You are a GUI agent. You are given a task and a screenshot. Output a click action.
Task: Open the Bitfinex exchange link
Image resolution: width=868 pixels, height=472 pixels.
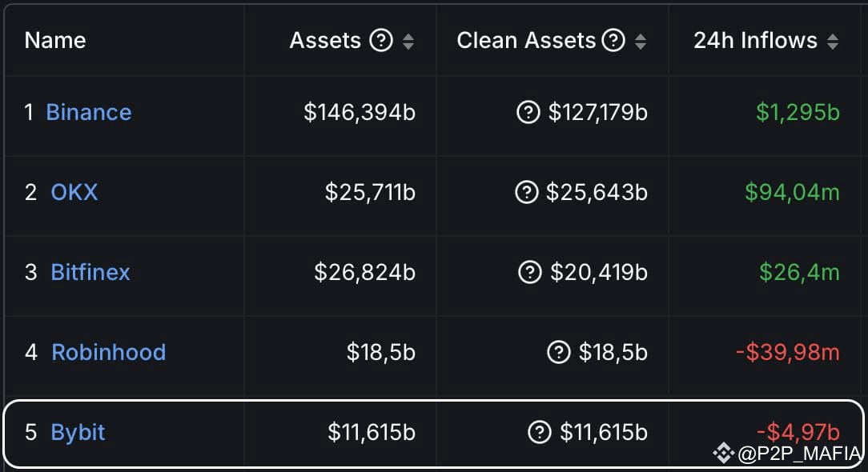(90, 272)
